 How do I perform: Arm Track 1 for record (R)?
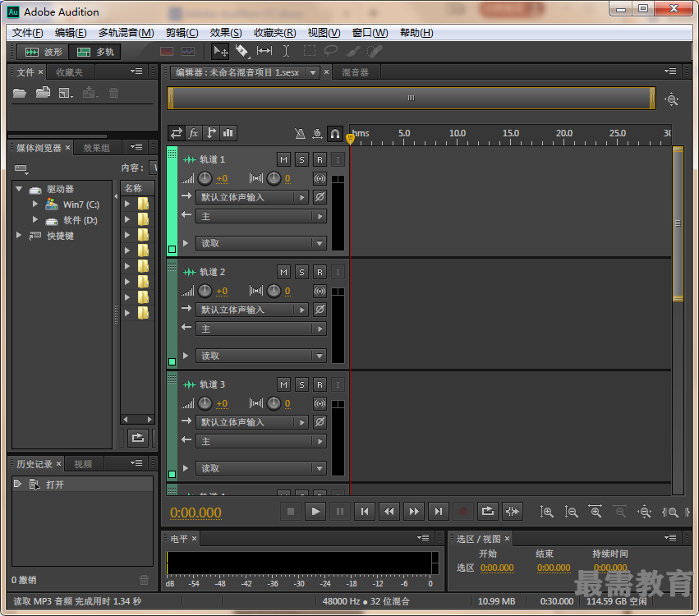click(x=320, y=159)
